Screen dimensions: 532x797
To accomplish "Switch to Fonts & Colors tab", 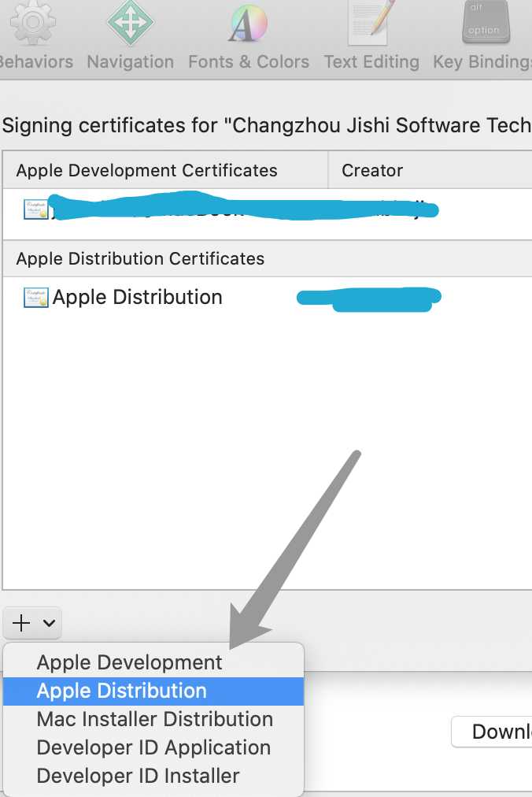I will pyautogui.click(x=249, y=35).
